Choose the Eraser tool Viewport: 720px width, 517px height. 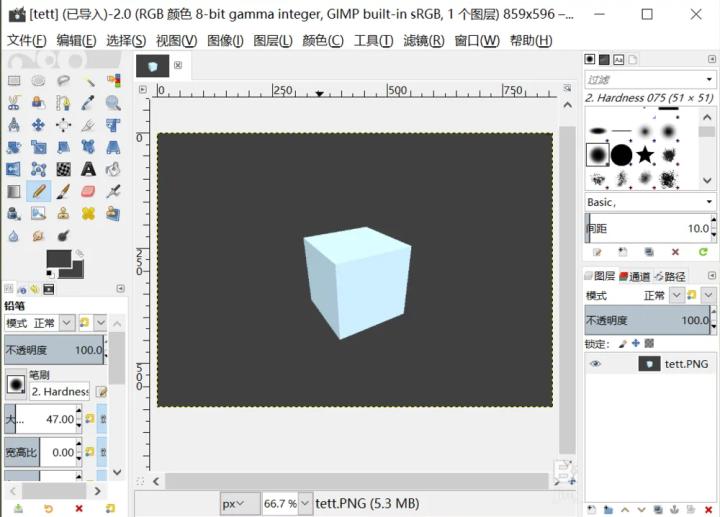89,191
